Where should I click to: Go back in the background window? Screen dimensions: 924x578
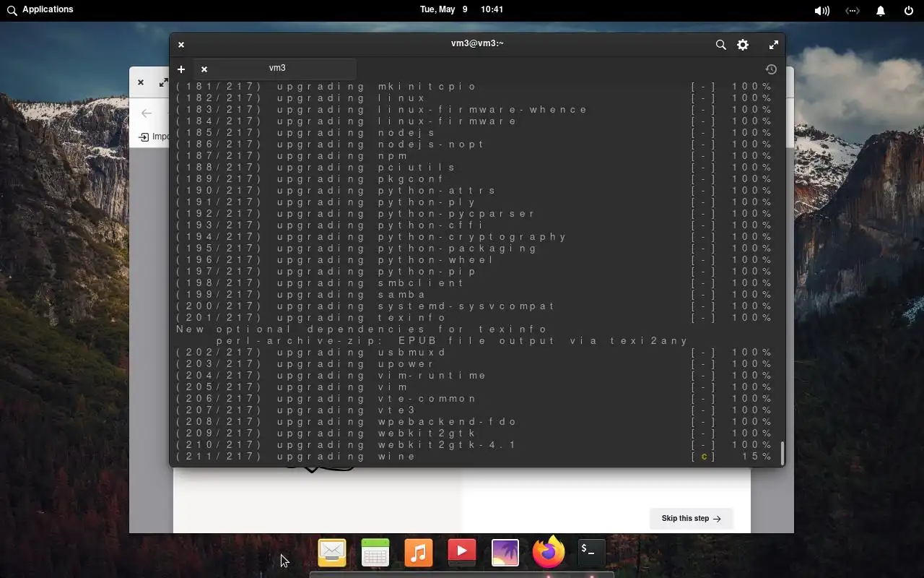(147, 113)
